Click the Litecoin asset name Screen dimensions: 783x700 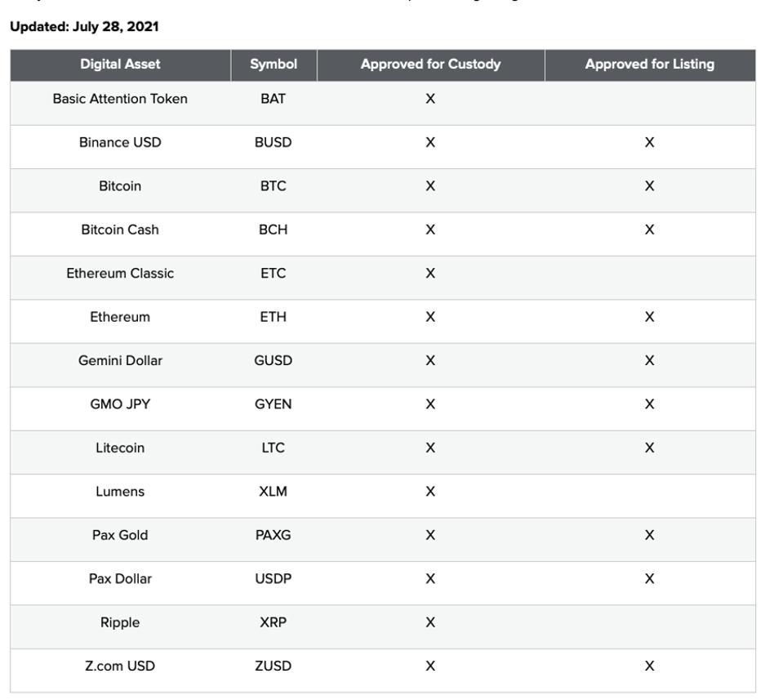tap(120, 448)
